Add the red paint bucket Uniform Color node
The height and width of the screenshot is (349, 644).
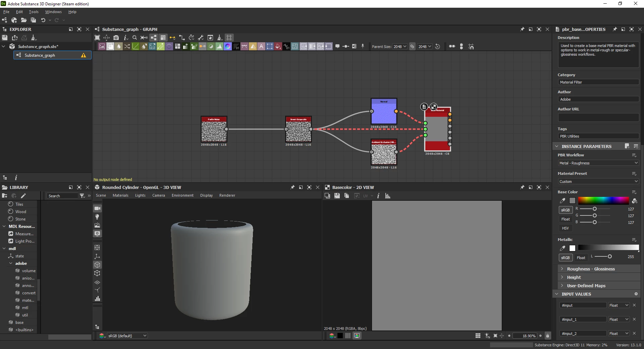tap(278, 46)
